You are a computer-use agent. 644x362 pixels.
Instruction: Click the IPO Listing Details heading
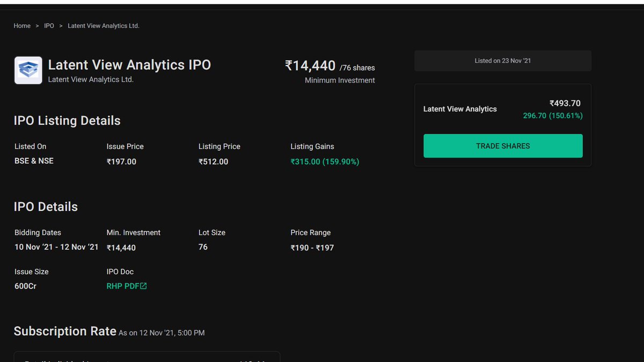point(67,121)
